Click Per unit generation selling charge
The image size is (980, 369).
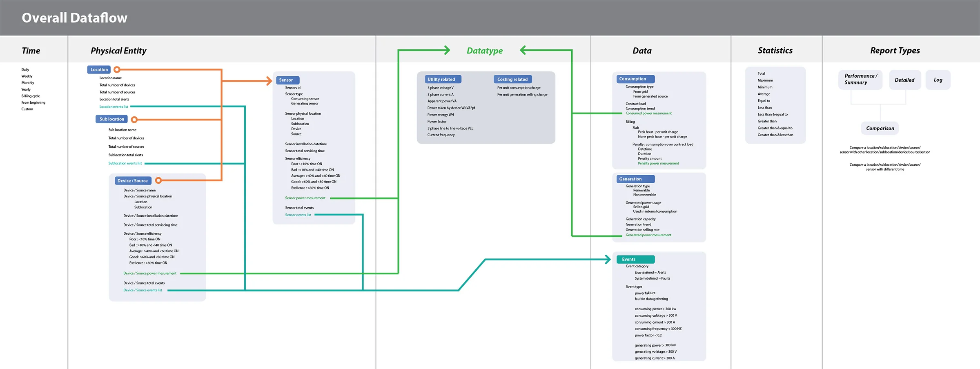tap(522, 95)
